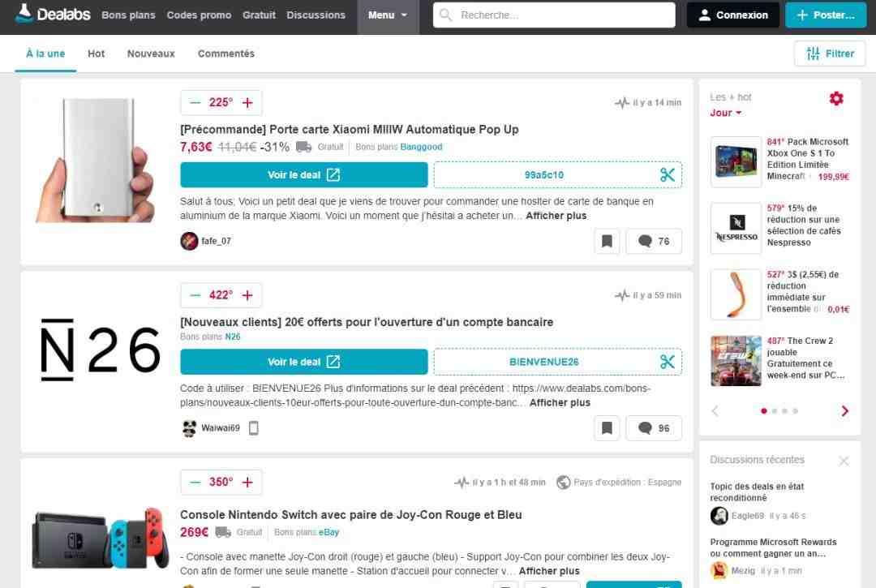
Task: Expand the Menu dropdown
Action: (388, 15)
